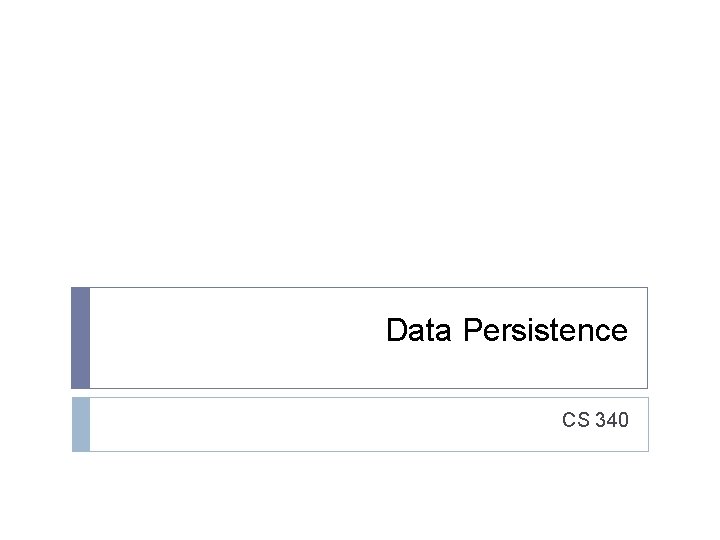This screenshot has width=720, height=540.
Task: Click the light blue accent block beside subtitle
Action: click(x=80, y=424)
